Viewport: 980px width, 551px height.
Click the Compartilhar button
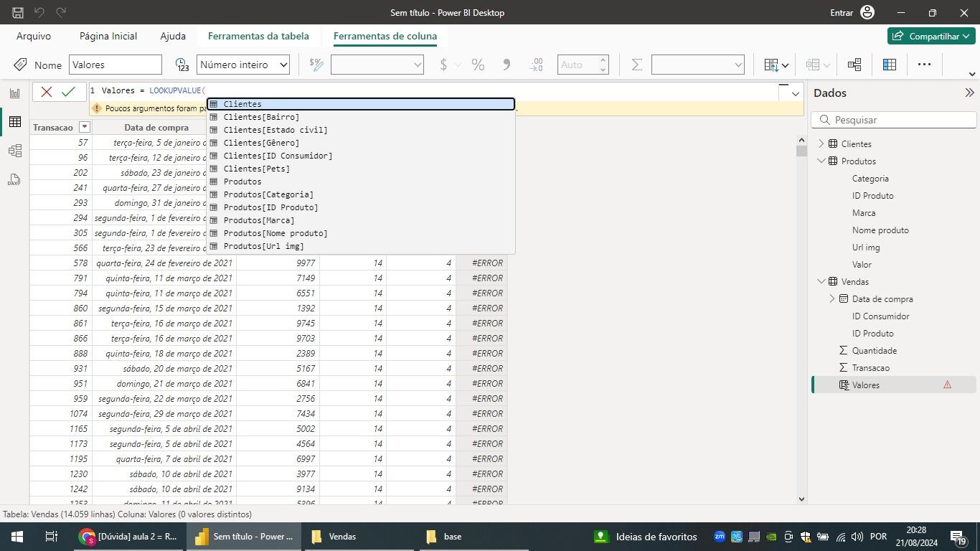point(931,36)
